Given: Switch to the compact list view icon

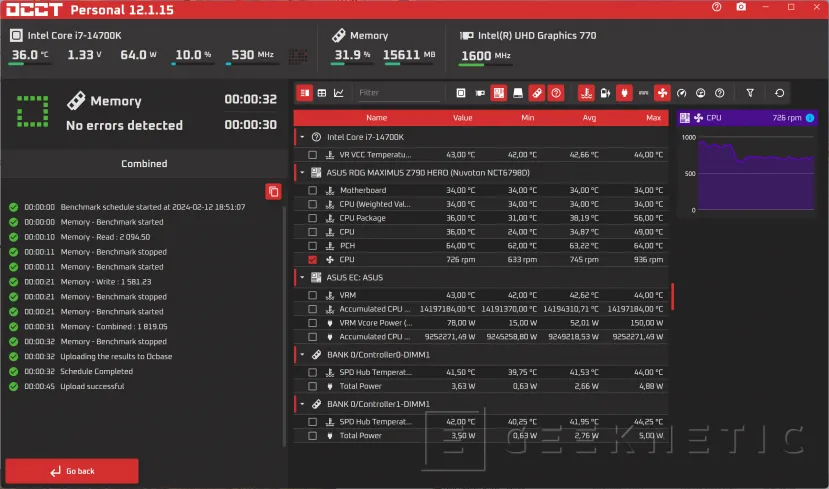Looking at the screenshot, I should click(305, 93).
